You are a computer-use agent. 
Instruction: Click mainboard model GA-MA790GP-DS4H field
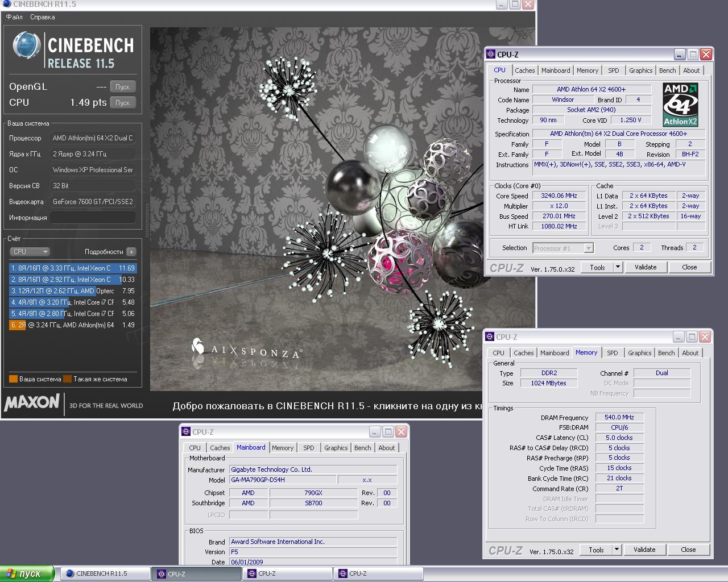282,480
